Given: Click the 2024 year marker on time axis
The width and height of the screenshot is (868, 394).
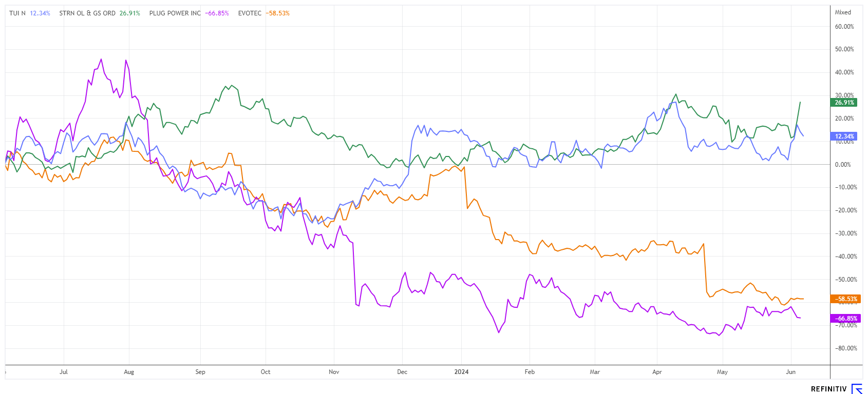Looking at the screenshot, I should [461, 372].
